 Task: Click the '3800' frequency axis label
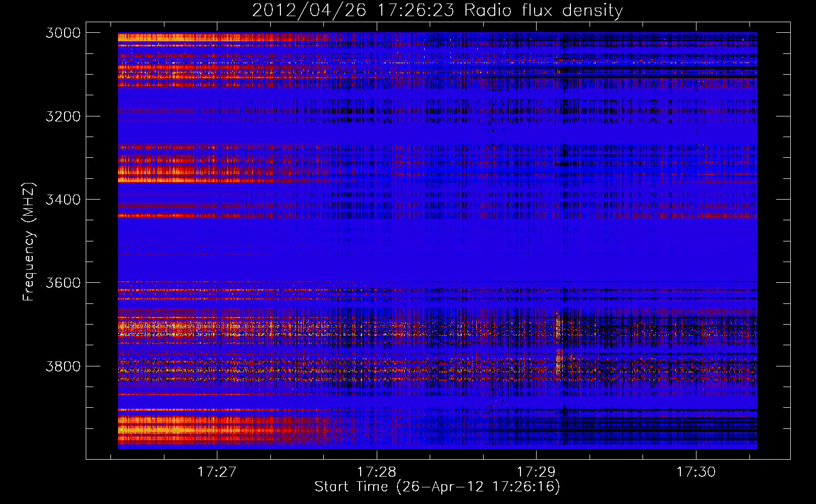(x=63, y=366)
